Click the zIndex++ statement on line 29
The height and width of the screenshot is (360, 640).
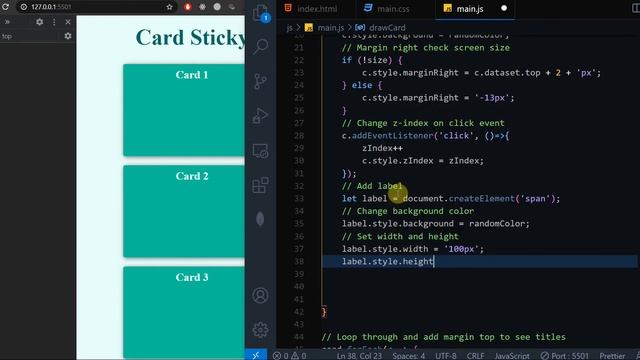(x=382, y=148)
